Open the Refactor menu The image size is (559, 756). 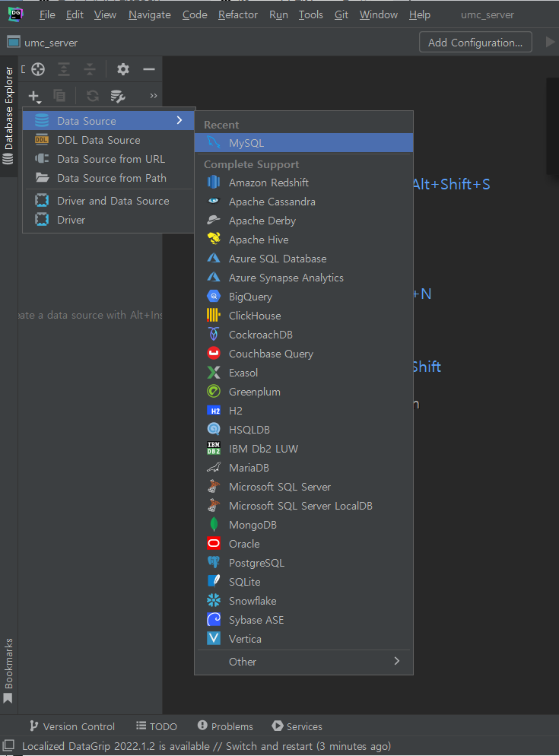coord(238,15)
